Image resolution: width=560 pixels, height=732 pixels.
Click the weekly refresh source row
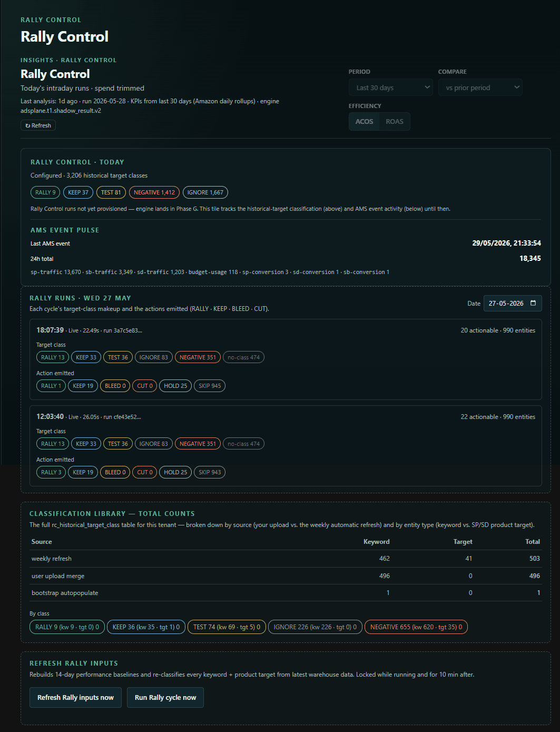pos(286,559)
